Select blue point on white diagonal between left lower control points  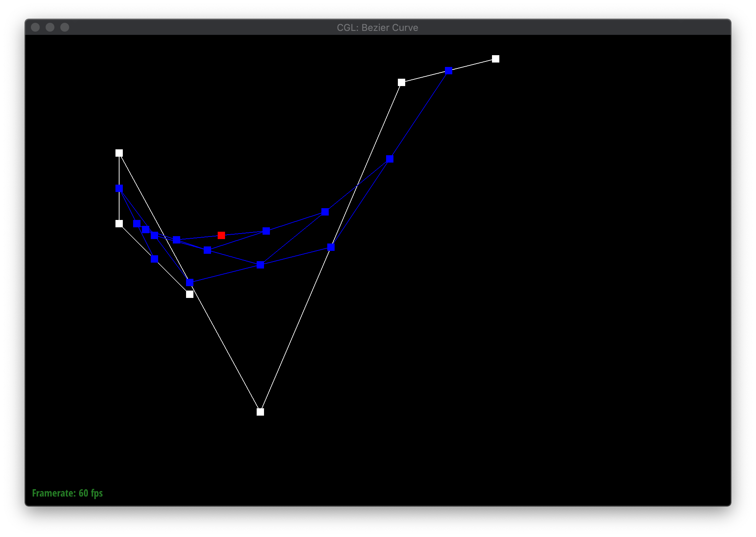point(154,259)
